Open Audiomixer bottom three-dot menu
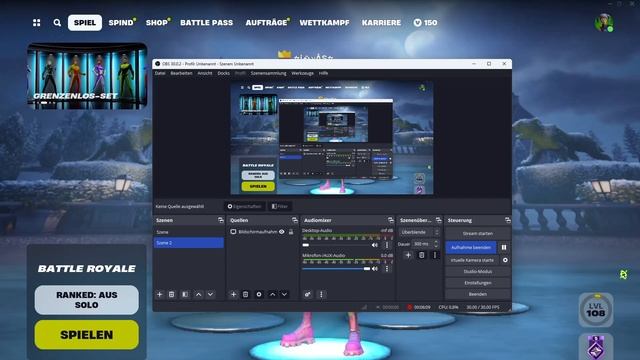The image size is (640, 360). click(x=321, y=294)
